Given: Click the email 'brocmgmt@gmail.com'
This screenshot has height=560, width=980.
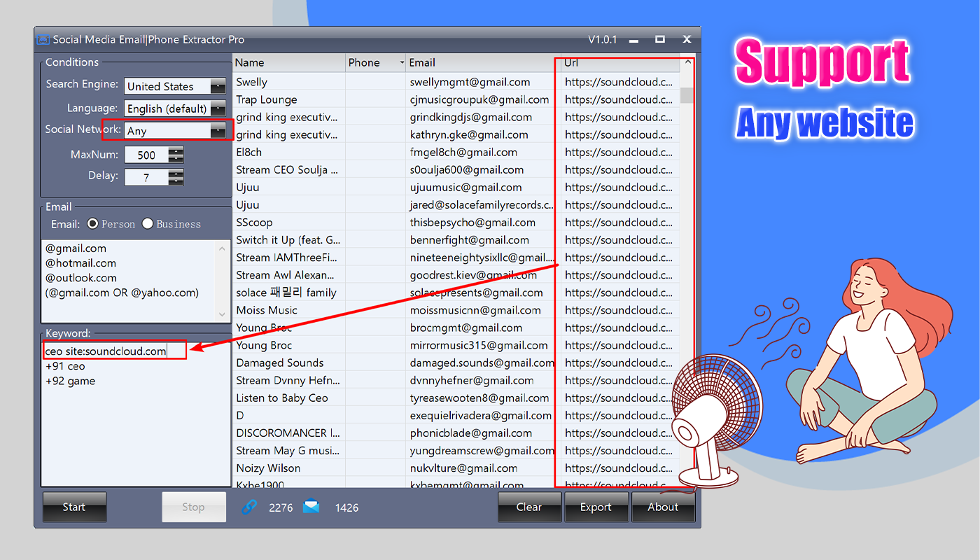Looking at the screenshot, I should click(466, 328).
